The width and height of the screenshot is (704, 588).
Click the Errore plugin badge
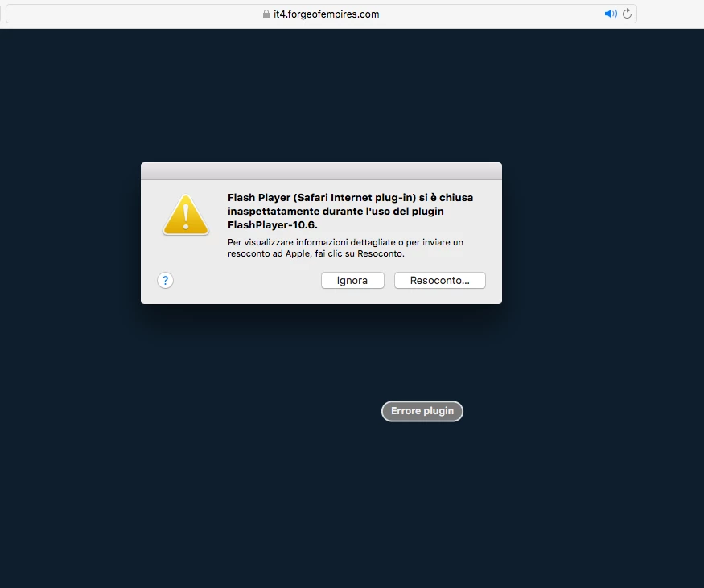(422, 411)
